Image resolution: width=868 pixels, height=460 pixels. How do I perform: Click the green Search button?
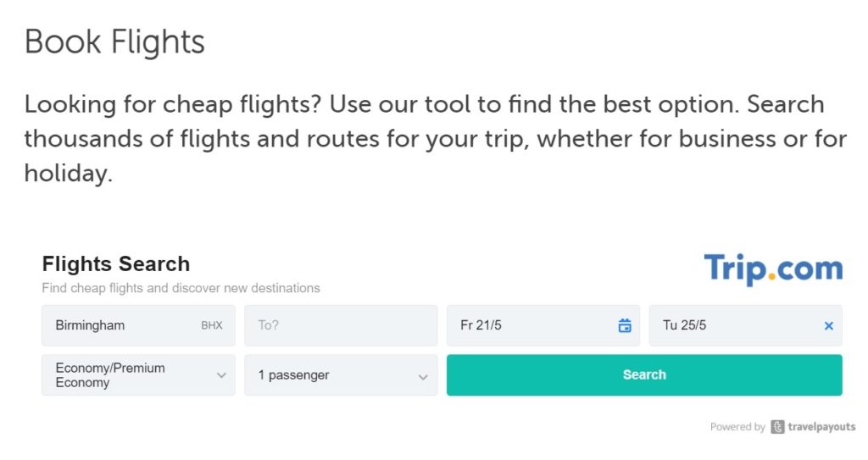[x=644, y=375]
